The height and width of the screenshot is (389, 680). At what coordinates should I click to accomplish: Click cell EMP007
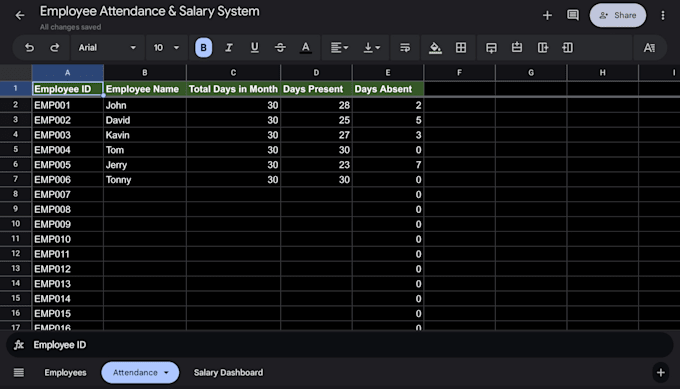[x=68, y=194]
